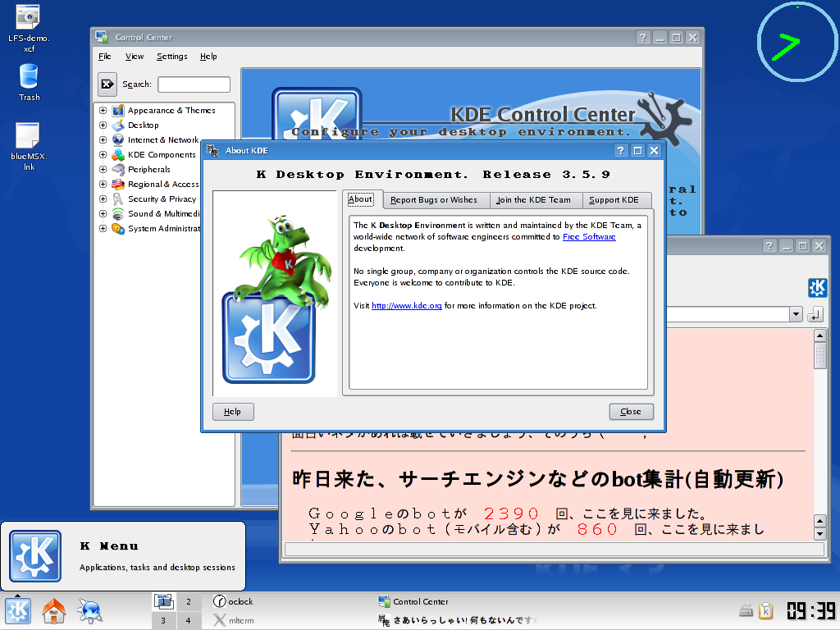840x630 pixels.
Task: Switch to virtual desktop 3 in pager
Action: point(163,620)
